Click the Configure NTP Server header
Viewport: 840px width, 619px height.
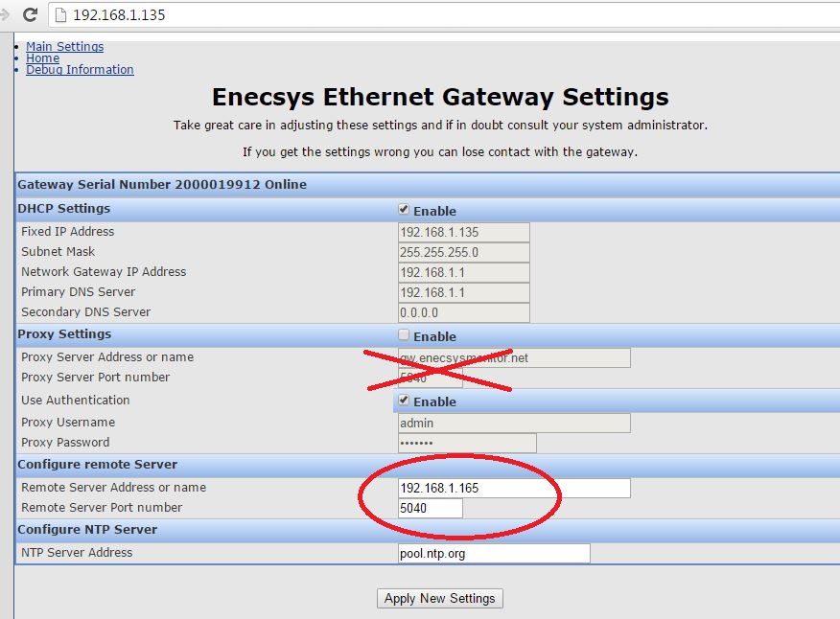pos(87,530)
